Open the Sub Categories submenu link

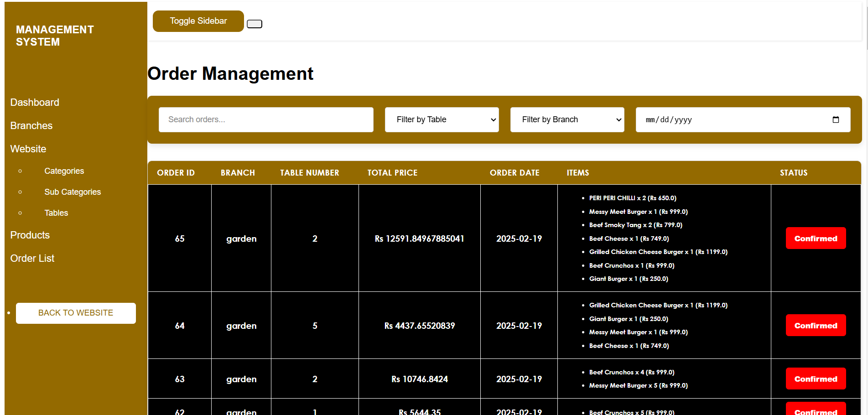pyautogui.click(x=73, y=192)
